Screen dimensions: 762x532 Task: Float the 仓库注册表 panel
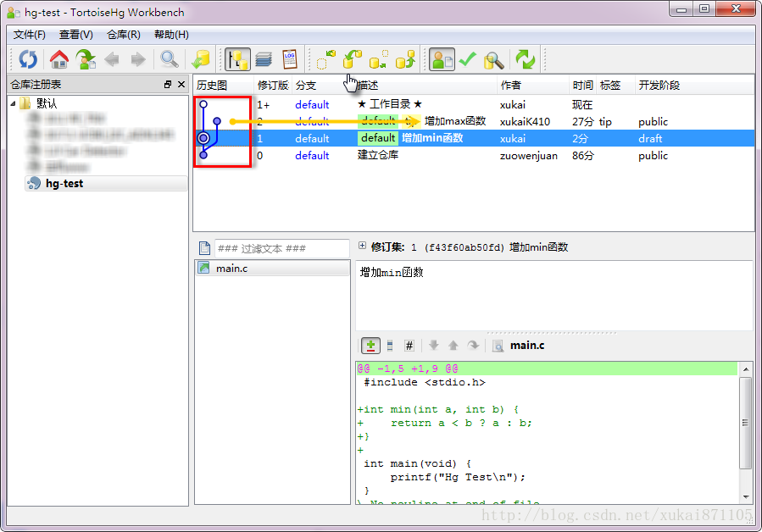pos(168,85)
